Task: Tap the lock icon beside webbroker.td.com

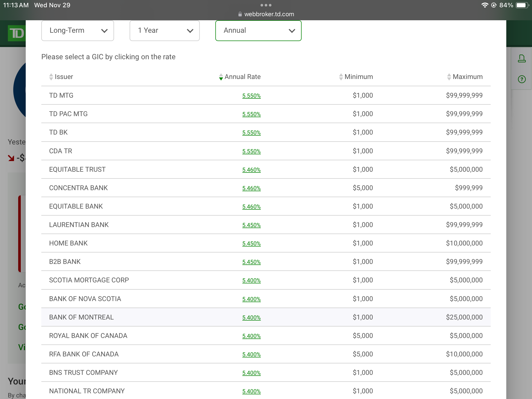Action: coord(240,14)
